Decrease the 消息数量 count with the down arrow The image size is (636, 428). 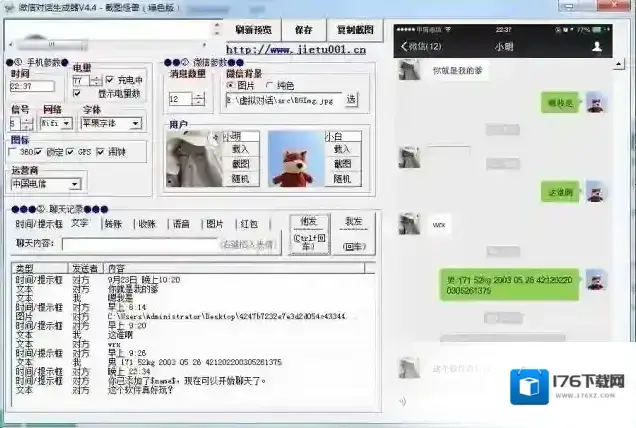[198, 102]
